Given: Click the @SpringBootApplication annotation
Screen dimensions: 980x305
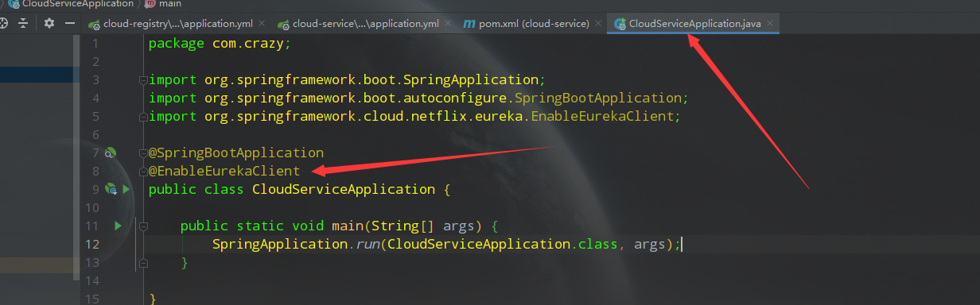Looking at the screenshot, I should pyautogui.click(x=236, y=152).
